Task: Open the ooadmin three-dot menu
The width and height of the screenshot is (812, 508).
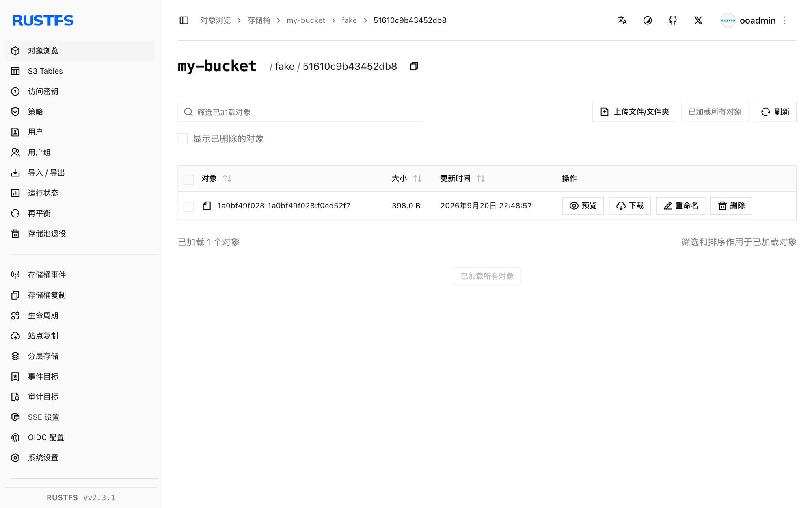Action: click(785, 20)
